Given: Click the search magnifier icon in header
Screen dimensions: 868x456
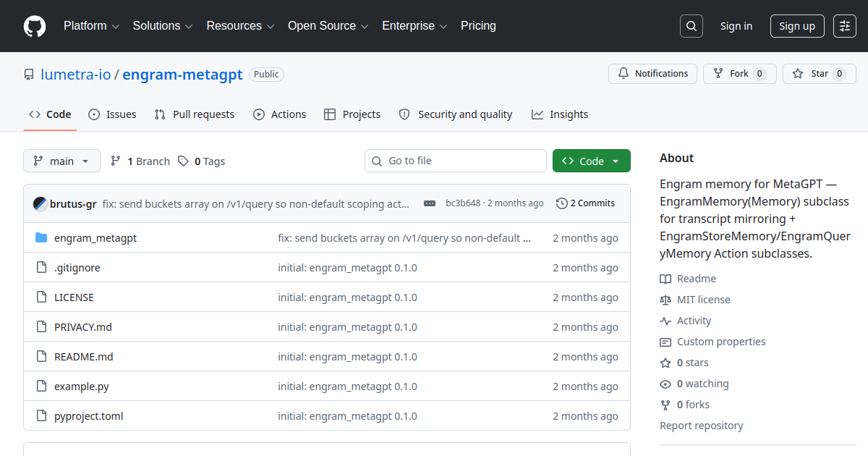Looking at the screenshot, I should click(692, 26).
